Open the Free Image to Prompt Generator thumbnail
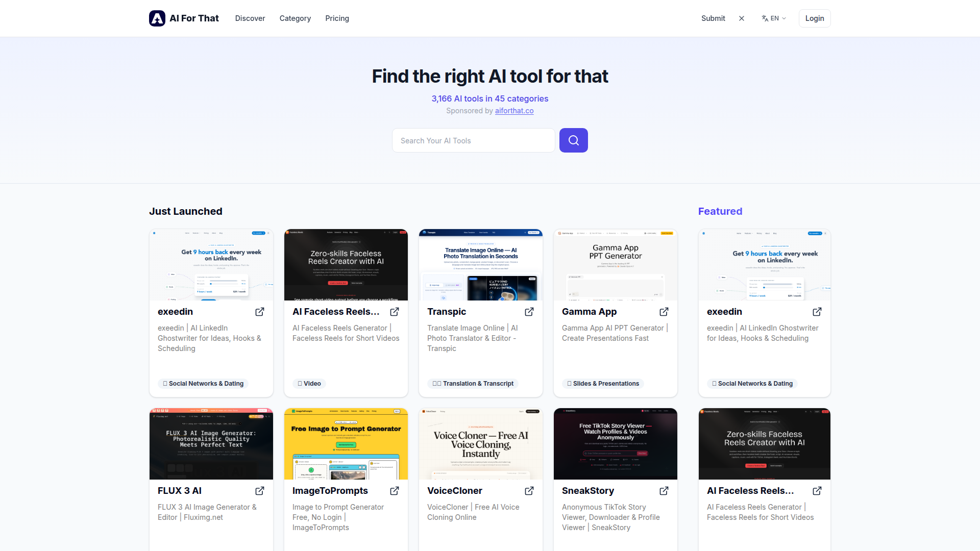The image size is (980, 551). coord(346,444)
